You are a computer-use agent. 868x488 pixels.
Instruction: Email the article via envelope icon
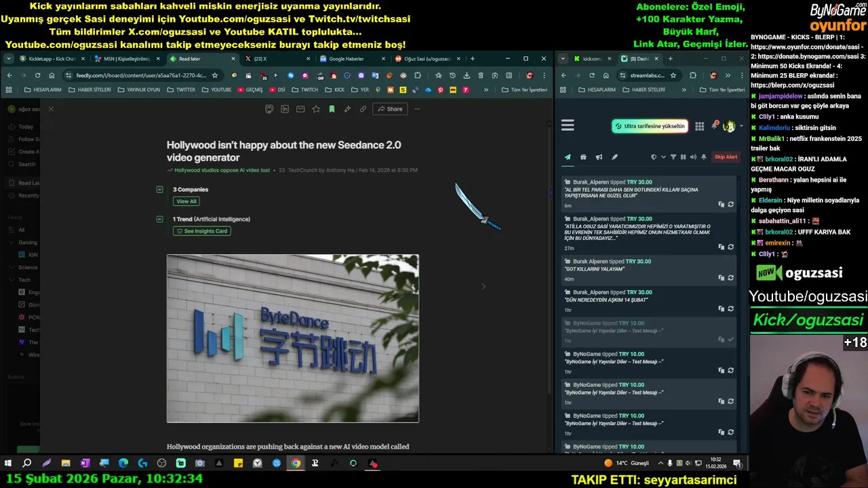(300, 109)
